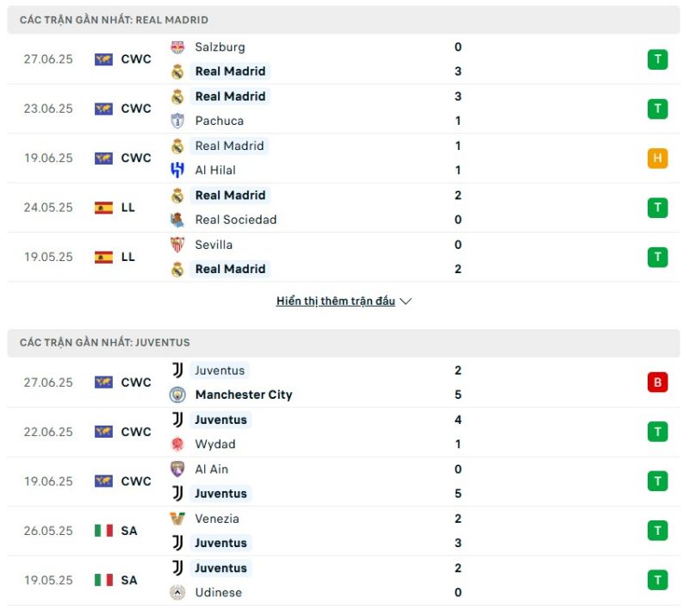This screenshot has width=689, height=616.
Task: Click the Wydad club logo
Action: pyautogui.click(x=177, y=444)
